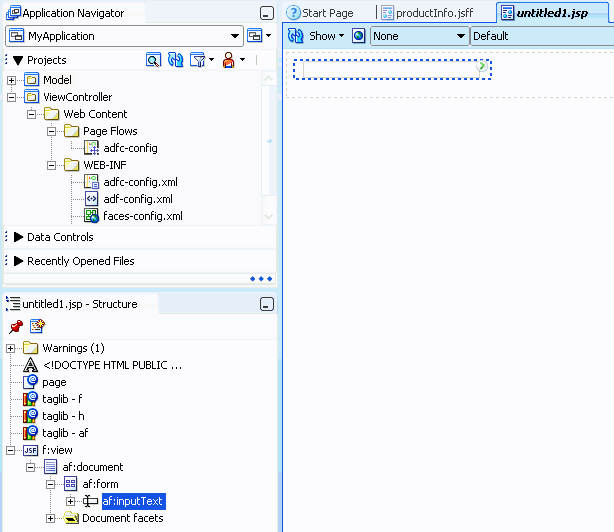Collapse the af:form node

click(51, 485)
